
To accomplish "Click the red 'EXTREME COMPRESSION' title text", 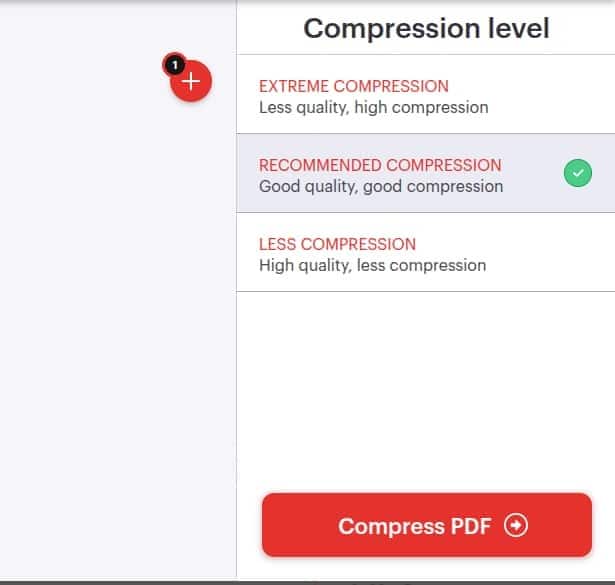I will point(354,86).
